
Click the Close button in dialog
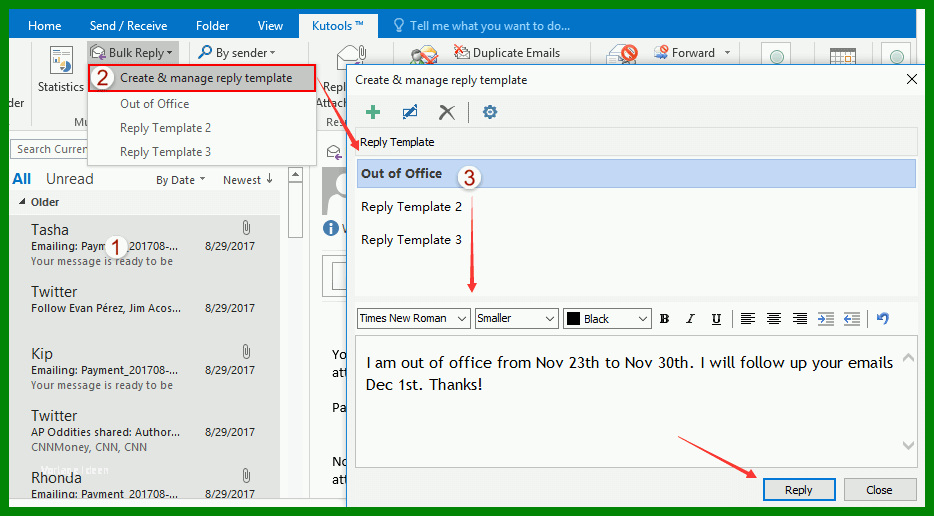point(879,490)
